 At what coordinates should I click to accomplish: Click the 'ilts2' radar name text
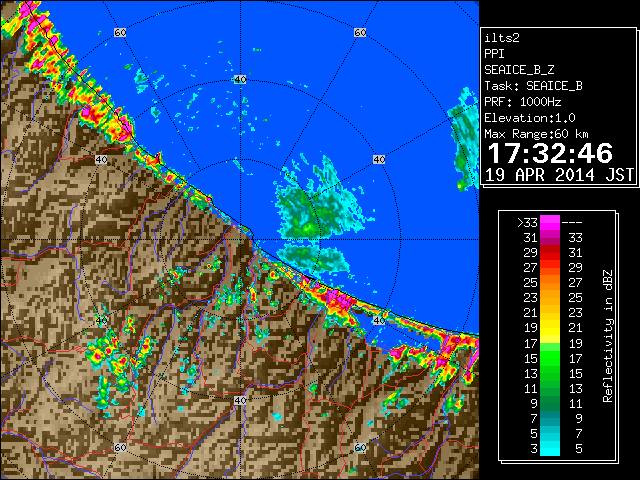[x=502, y=38]
